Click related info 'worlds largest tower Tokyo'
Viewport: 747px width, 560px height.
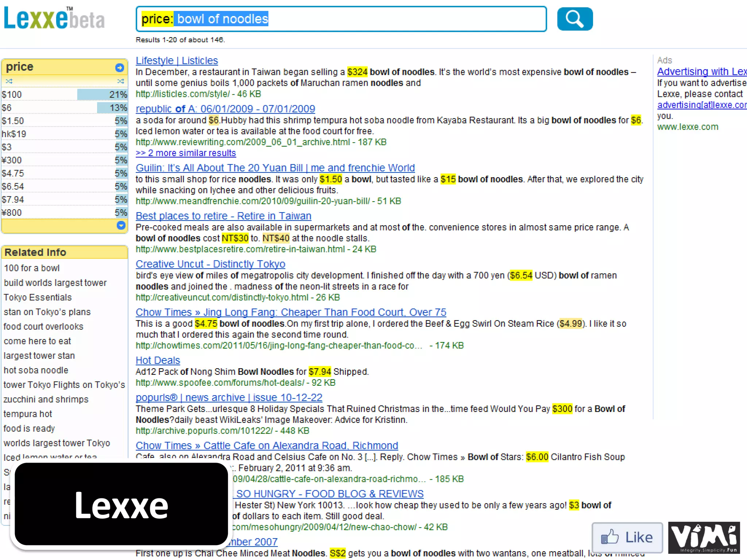(57, 443)
